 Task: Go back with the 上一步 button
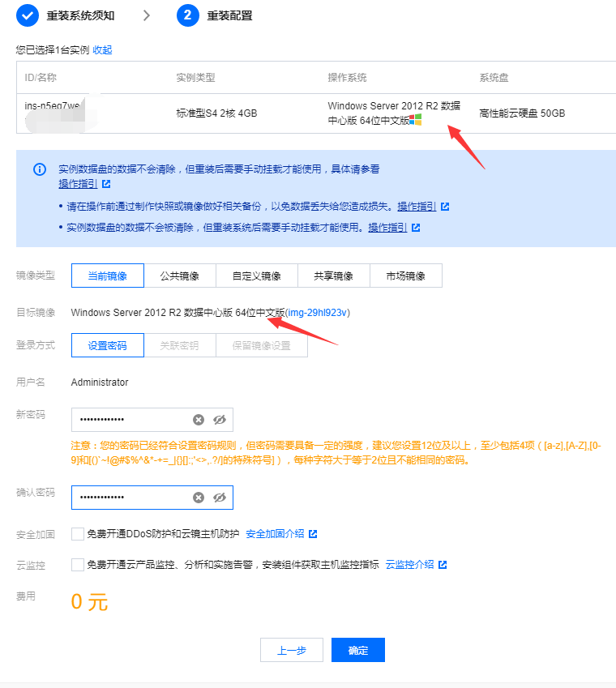[x=292, y=650]
